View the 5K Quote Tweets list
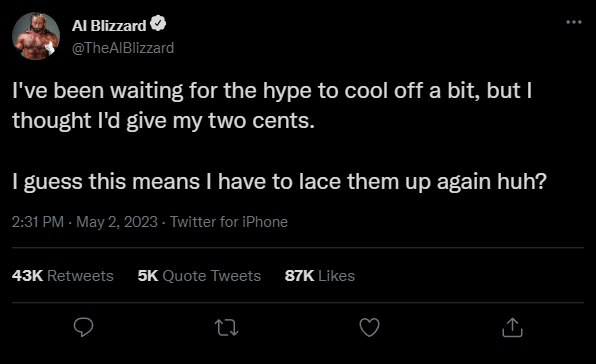This screenshot has height=364, width=596. coord(199,275)
